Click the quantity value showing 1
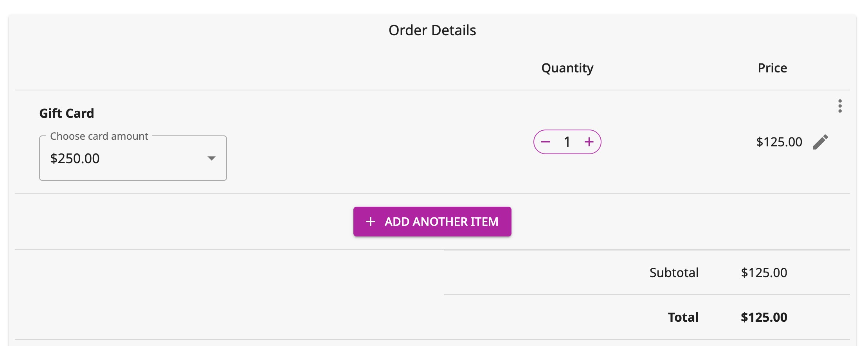 click(x=567, y=142)
